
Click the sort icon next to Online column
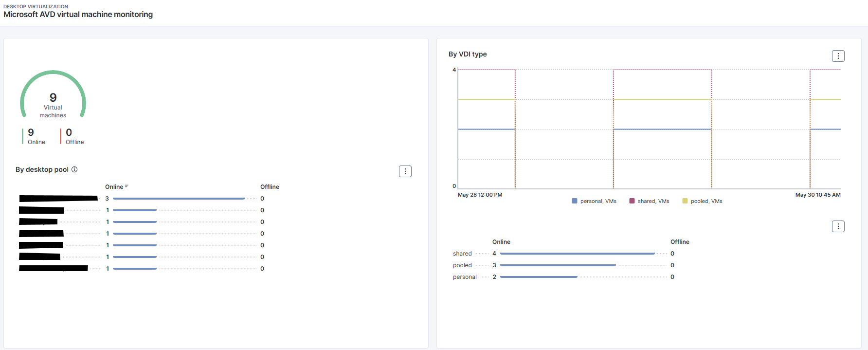[x=127, y=186]
